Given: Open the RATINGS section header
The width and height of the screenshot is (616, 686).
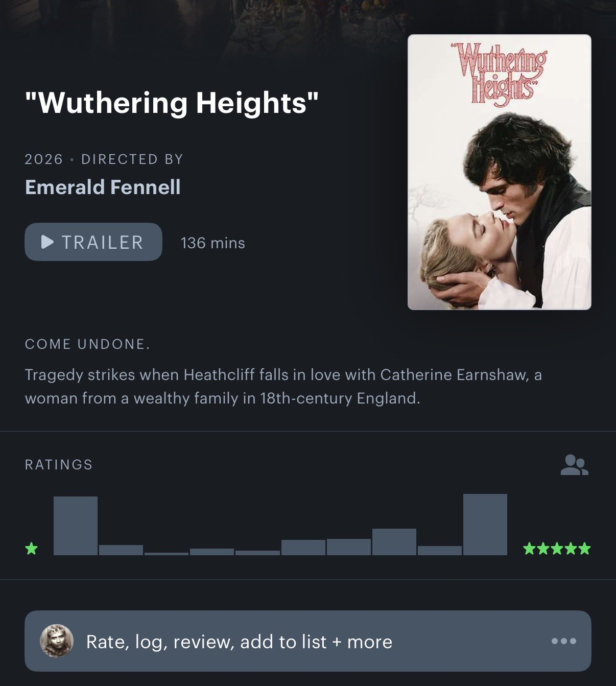Looking at the screenshot, I should pyautogui.click(x=59, y=464).
